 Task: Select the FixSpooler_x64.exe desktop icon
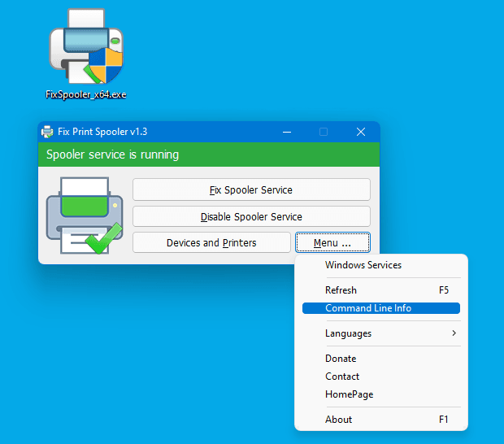click(x=85, y=53)
